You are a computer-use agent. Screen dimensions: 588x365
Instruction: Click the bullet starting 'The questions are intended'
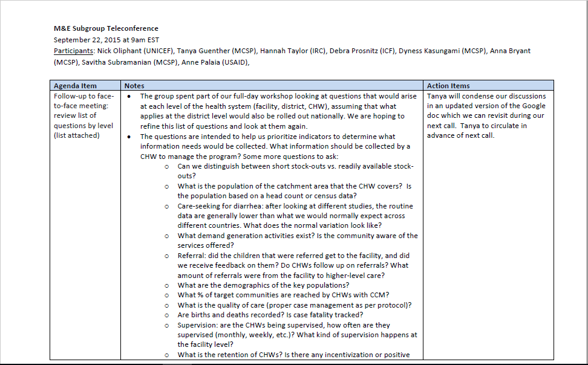(x=275, y=146)
